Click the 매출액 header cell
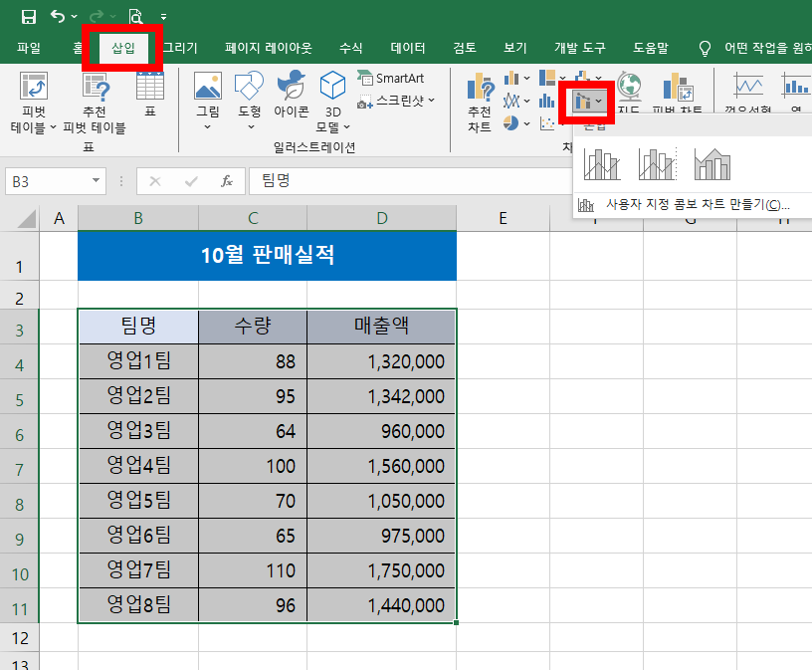The image size is (812, 670). 381,327
